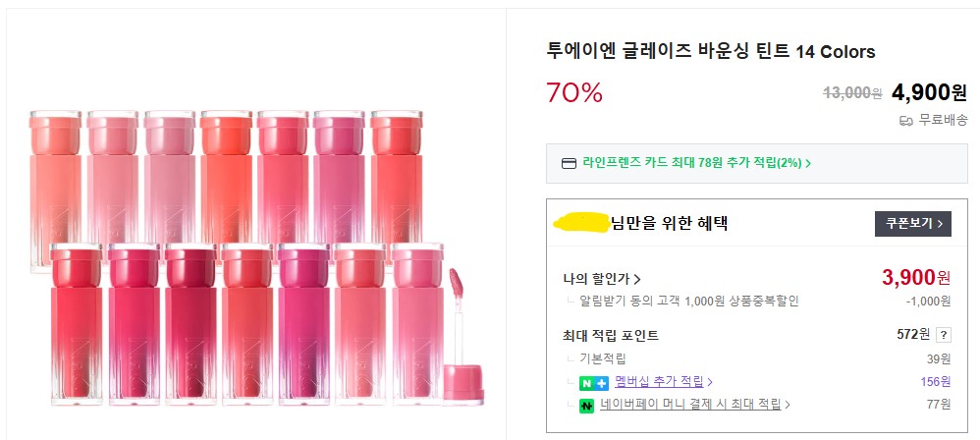Click the free shipping truck icon

pyautogui.click(x=906, y=120)
